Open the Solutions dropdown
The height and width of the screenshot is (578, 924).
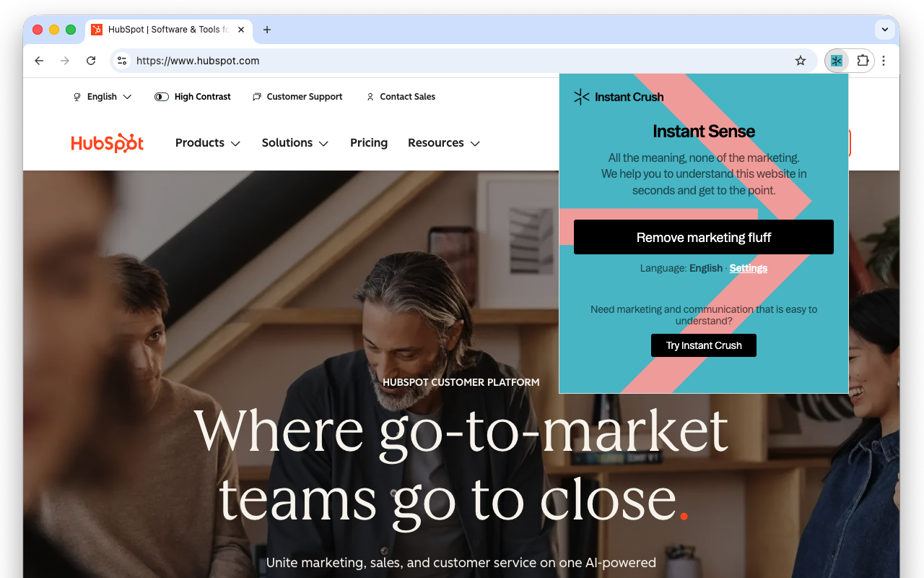(295, 143)
